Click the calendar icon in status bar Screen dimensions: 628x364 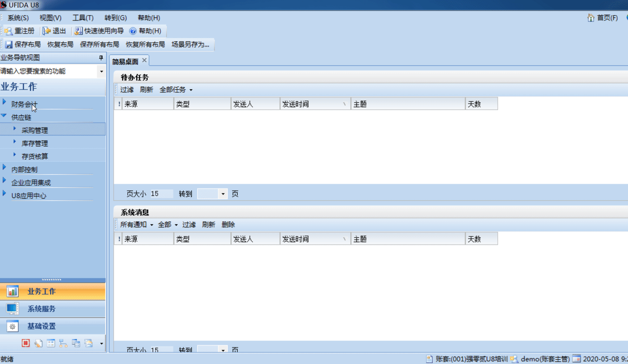(x=577, y=359)
